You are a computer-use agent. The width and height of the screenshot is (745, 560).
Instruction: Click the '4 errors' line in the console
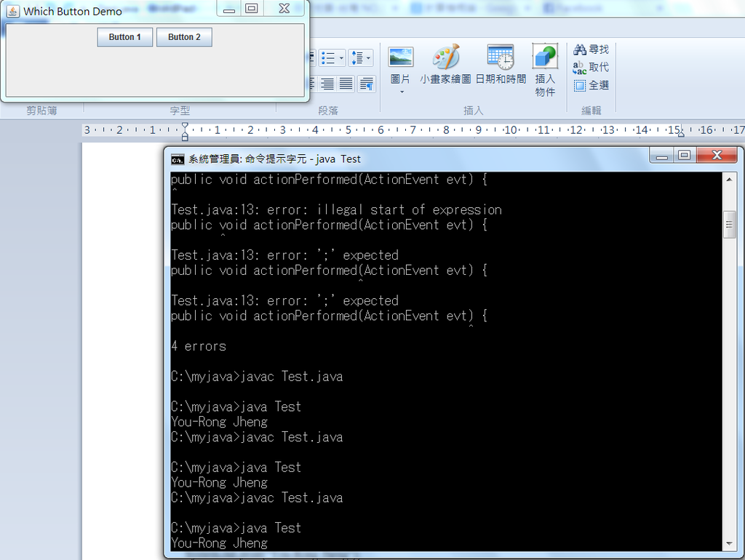pos(199,346)
